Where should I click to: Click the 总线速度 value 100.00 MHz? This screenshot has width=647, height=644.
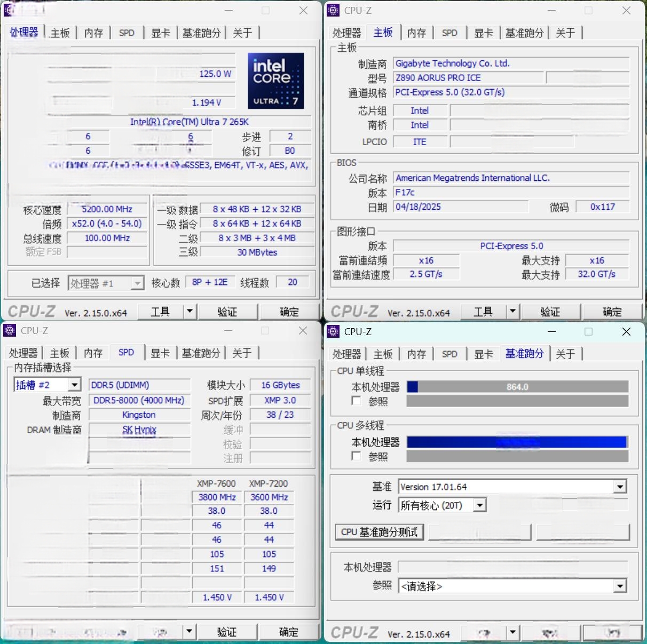point(107,238)
